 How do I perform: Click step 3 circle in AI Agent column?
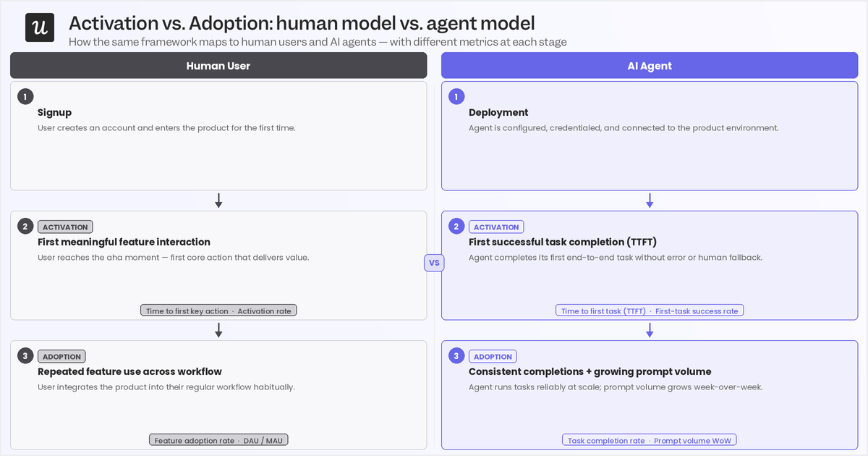tap(456, 356)
